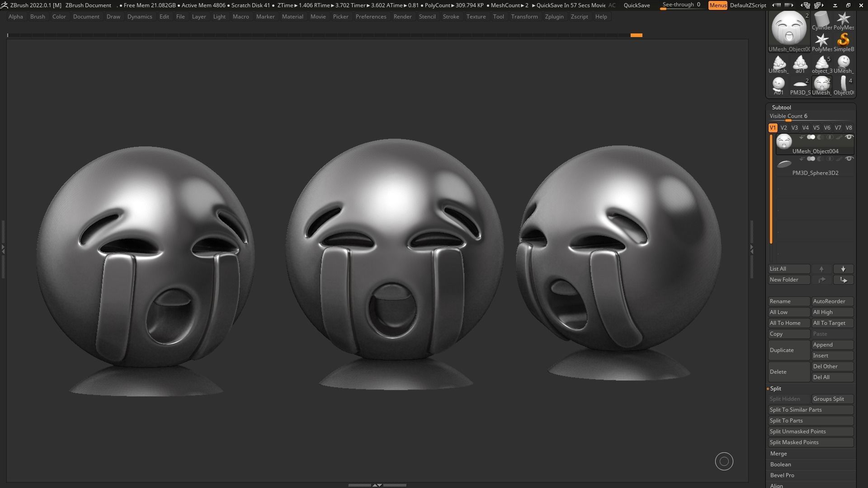868x488 pixels.
Task: Click the Rename button
Action: [789, 301]
